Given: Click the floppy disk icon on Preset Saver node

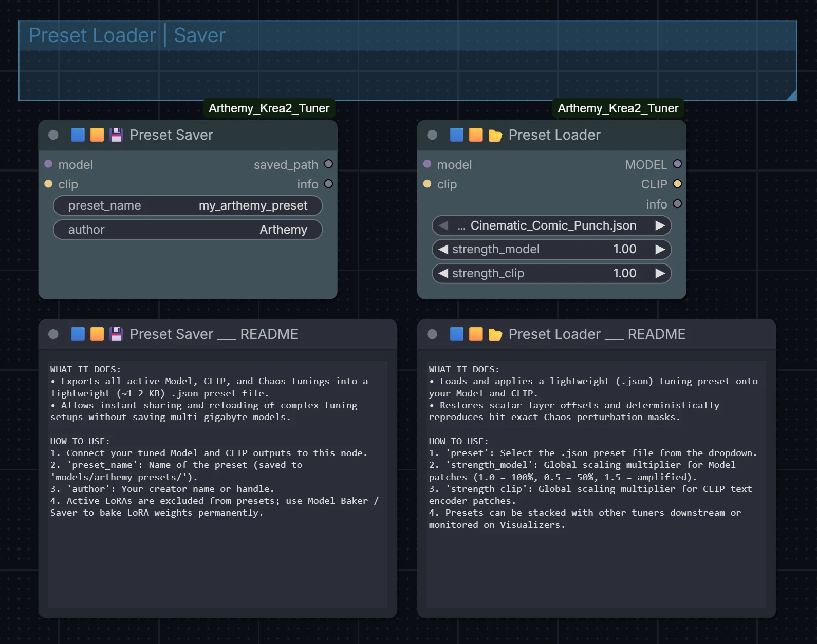Looking at the screenshot, I should coord(117,135).
